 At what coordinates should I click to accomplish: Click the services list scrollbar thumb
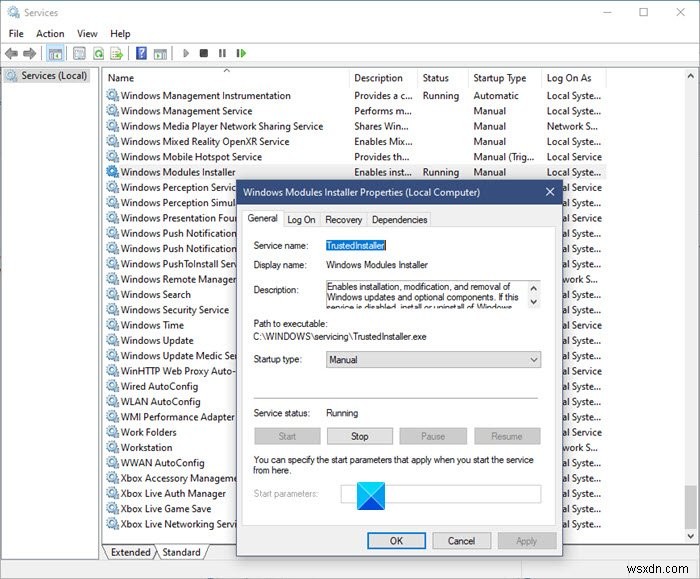[691, 506]
